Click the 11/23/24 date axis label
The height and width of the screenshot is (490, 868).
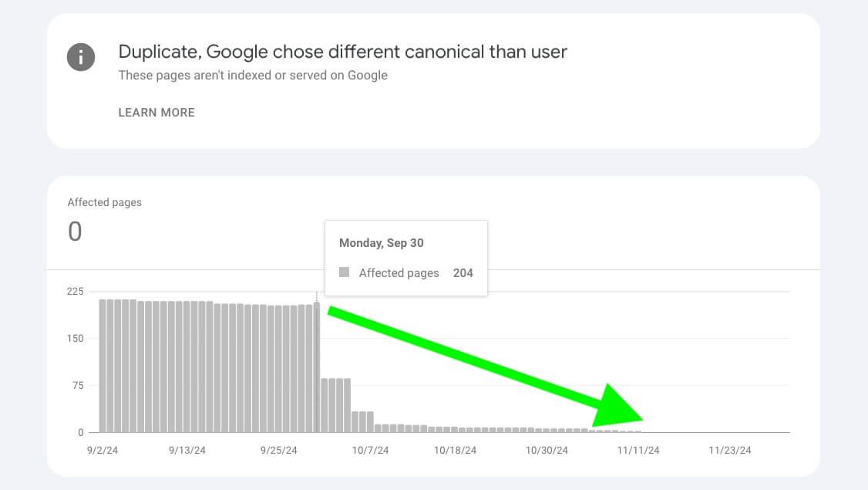tap(730, 451)
